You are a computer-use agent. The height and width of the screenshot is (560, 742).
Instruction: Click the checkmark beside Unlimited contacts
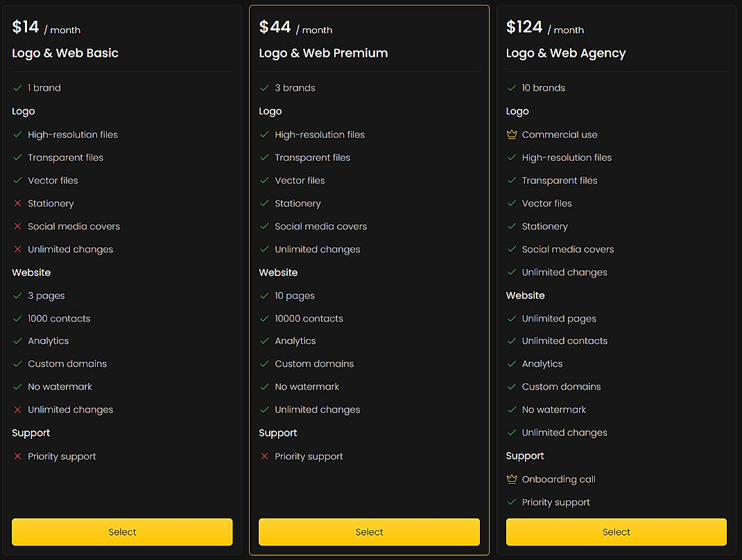coord(512,341)
